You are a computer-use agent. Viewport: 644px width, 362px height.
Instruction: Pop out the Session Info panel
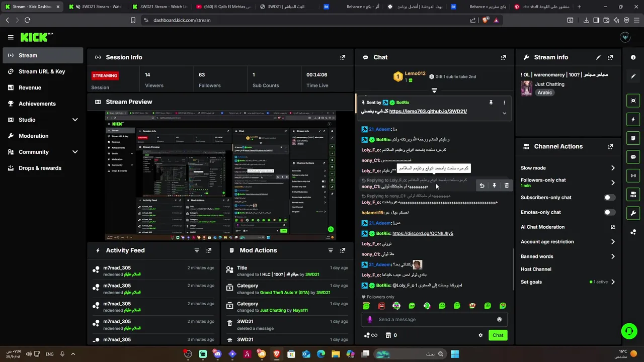pyautogui.click(x=343, y=57)
